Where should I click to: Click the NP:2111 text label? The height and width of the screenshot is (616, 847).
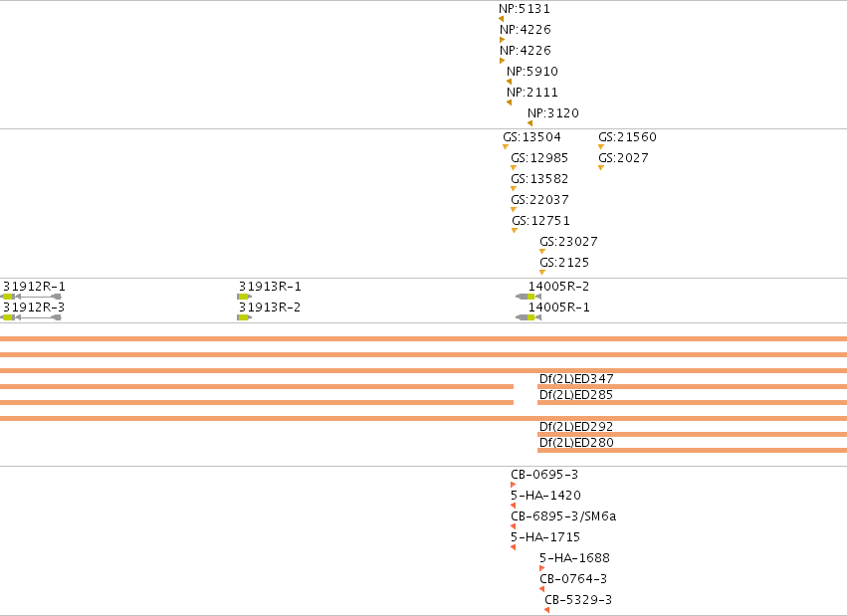click(532, 93)
